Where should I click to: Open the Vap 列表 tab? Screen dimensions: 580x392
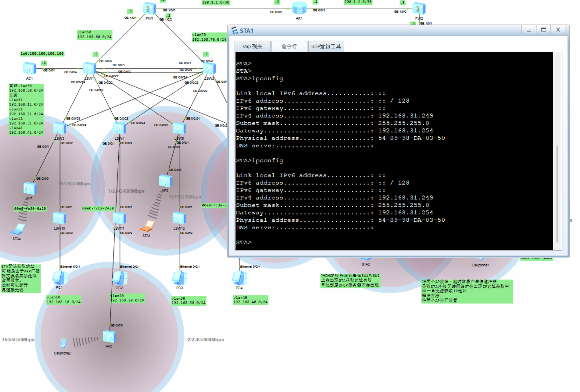(252, 46)
